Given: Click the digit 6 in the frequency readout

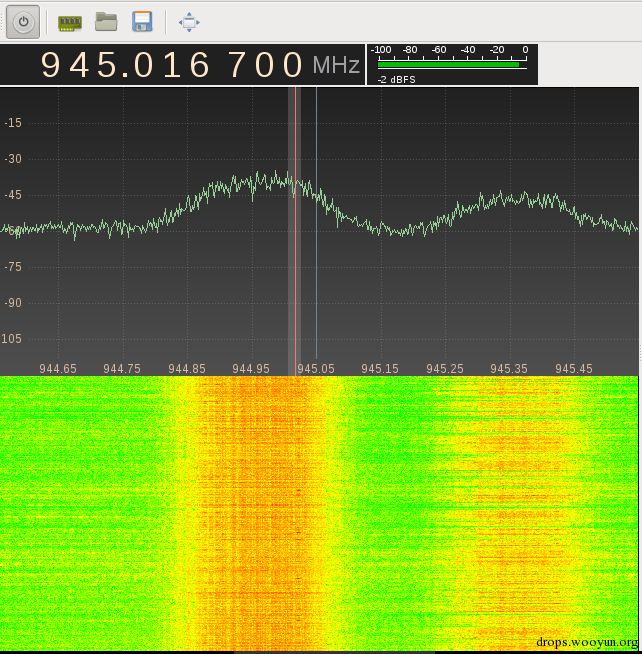Looking at the screenshot, I should (199, 65).
